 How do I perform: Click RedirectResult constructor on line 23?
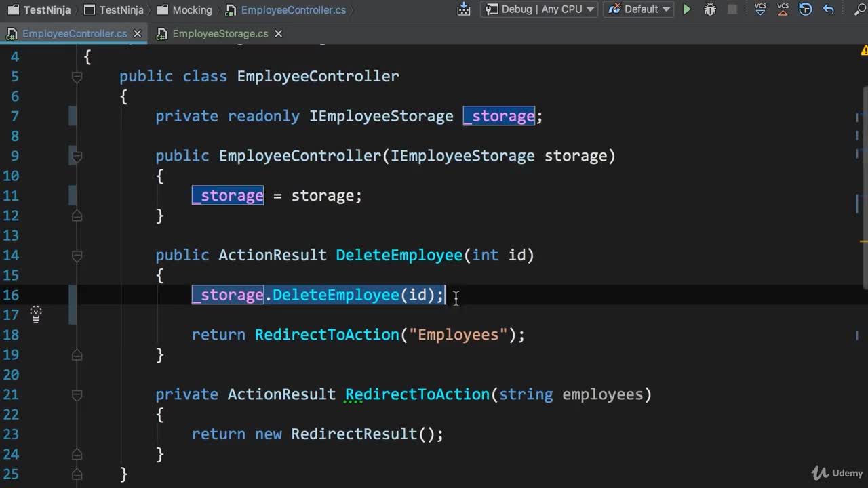[x=354, y=434]
